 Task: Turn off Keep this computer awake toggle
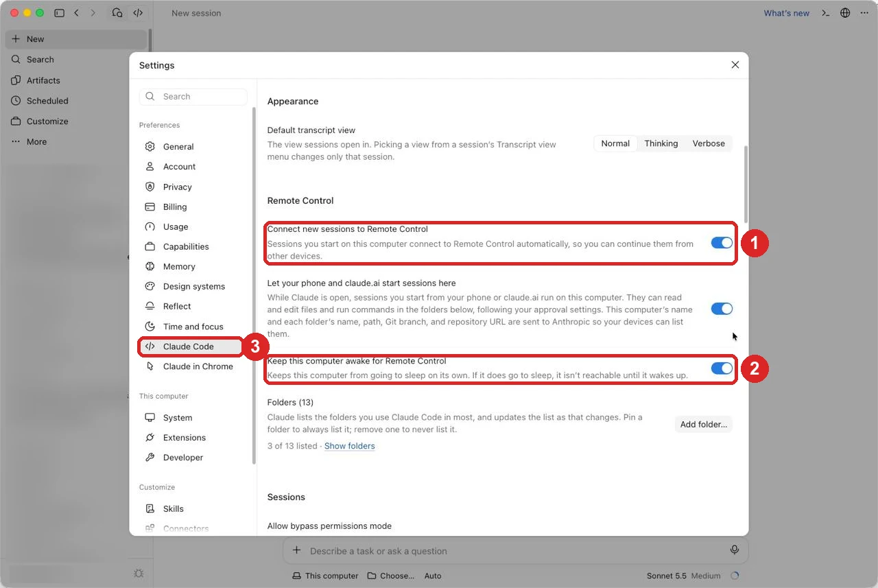(x=722, y=368)
